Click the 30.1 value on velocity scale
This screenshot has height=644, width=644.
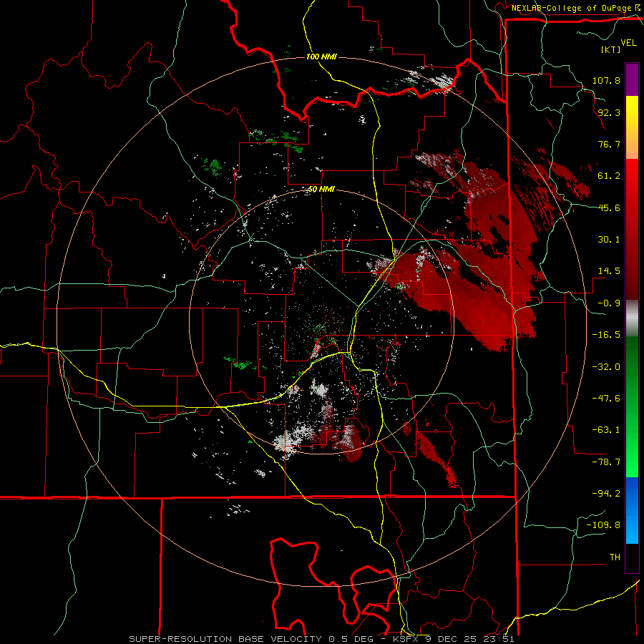(x=609, y=240)
